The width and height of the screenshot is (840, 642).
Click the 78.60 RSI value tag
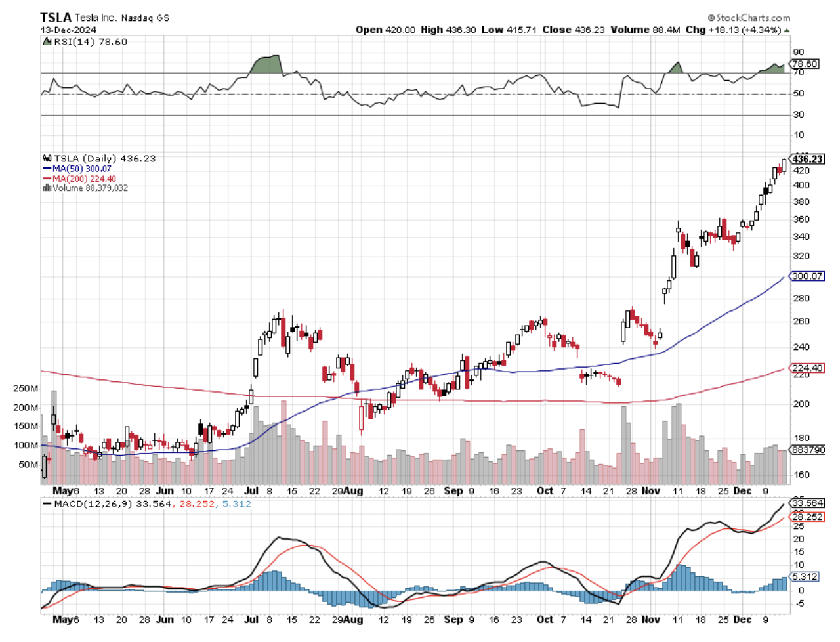[x=805, y=64]
